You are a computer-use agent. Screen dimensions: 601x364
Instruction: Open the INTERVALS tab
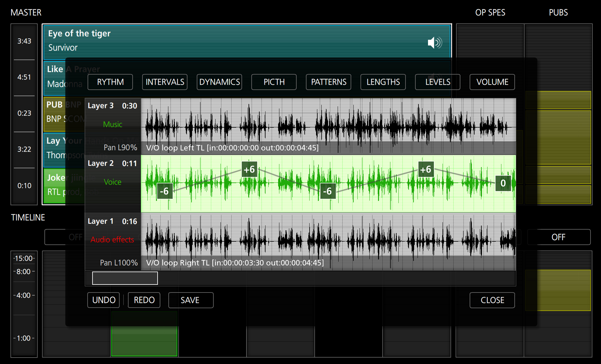[x=165, y=82]
